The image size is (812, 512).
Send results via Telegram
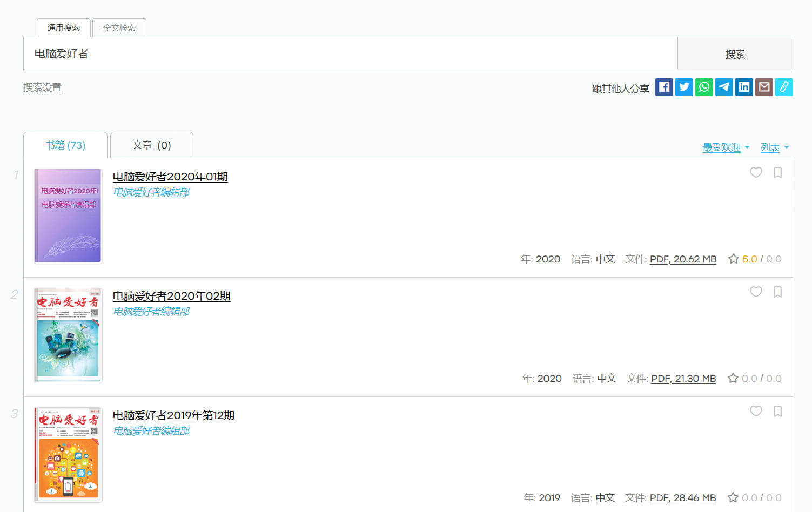(x=724, y=87)
